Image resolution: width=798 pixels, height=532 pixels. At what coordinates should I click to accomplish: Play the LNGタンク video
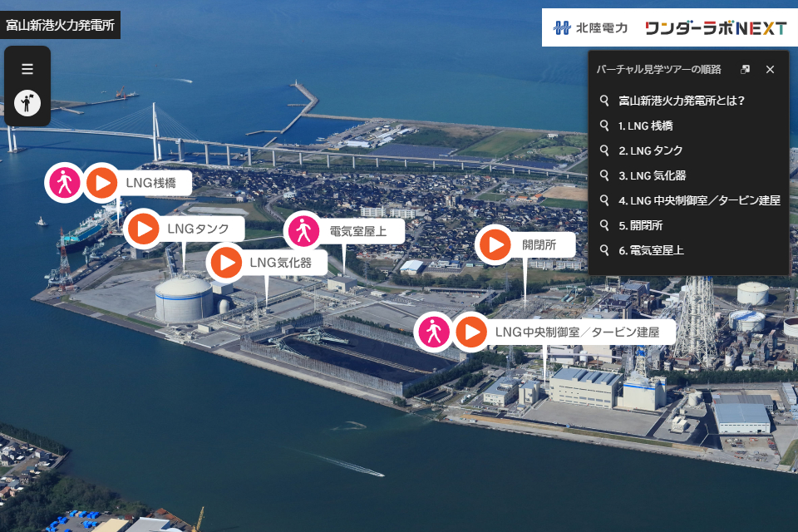pos(144,229)
